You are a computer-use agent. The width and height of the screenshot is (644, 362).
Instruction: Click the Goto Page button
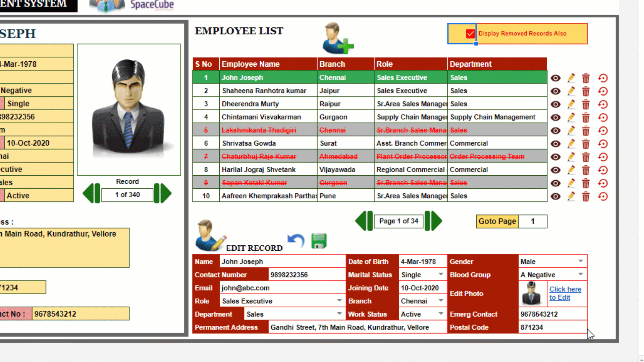coord(497,221)
